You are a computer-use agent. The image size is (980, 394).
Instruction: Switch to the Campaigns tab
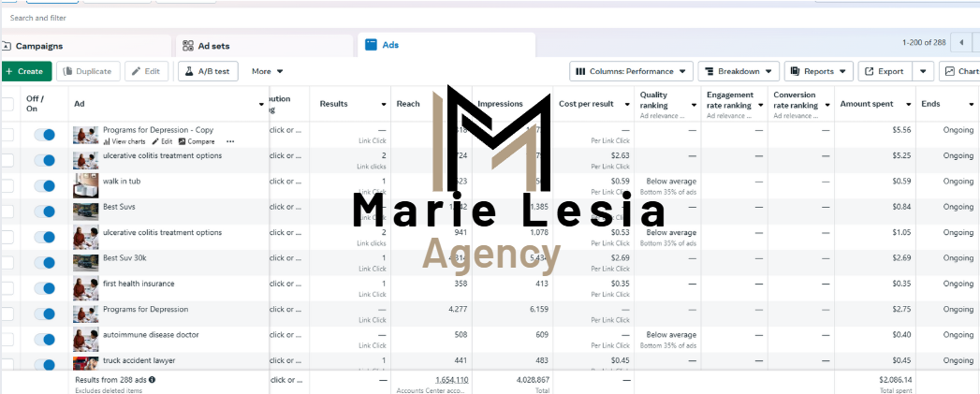[85, 46]
